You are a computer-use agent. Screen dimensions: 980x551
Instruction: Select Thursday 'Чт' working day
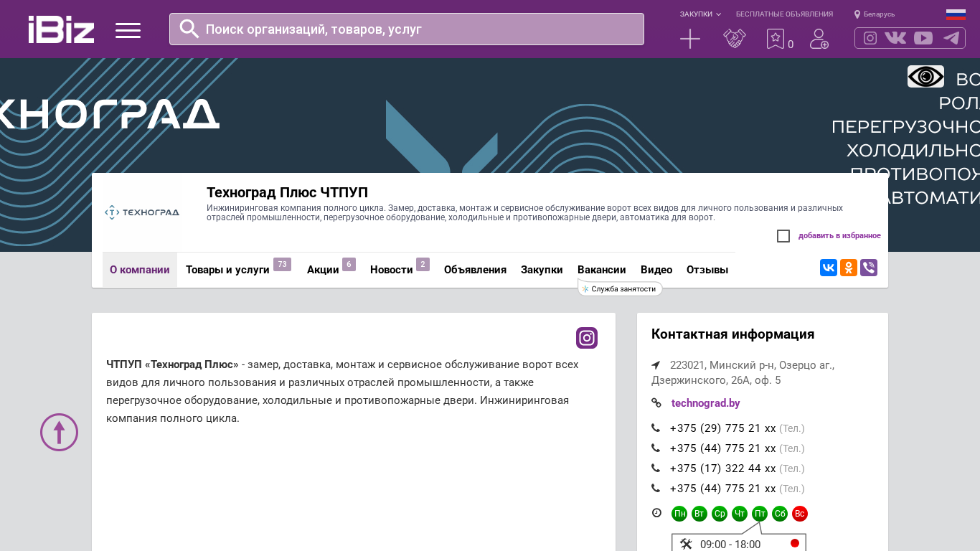click(x=740, y=514)
